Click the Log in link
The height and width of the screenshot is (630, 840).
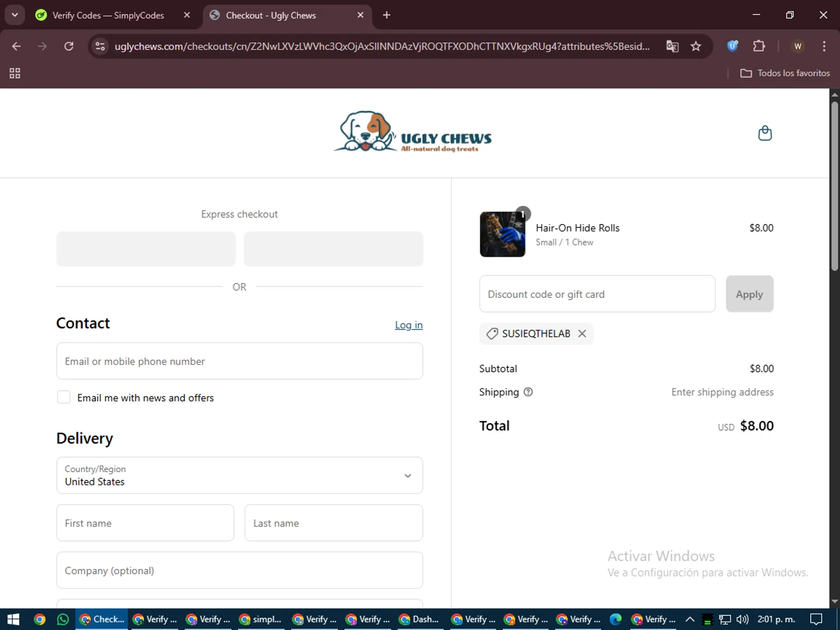coord(409,325)
